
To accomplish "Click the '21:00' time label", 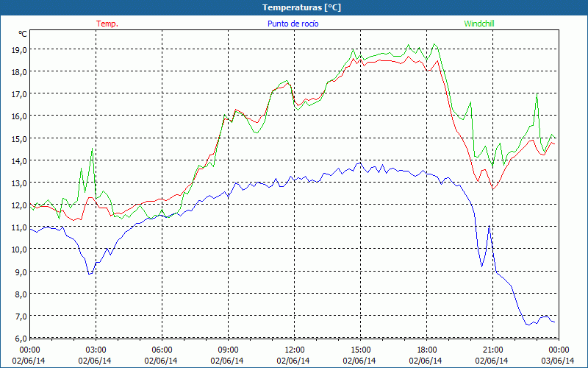I will (492, 350).
